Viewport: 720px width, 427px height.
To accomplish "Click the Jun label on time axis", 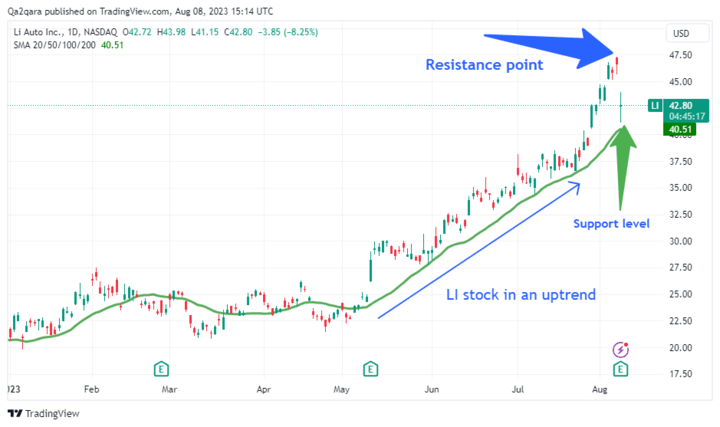I will (432, 389).
